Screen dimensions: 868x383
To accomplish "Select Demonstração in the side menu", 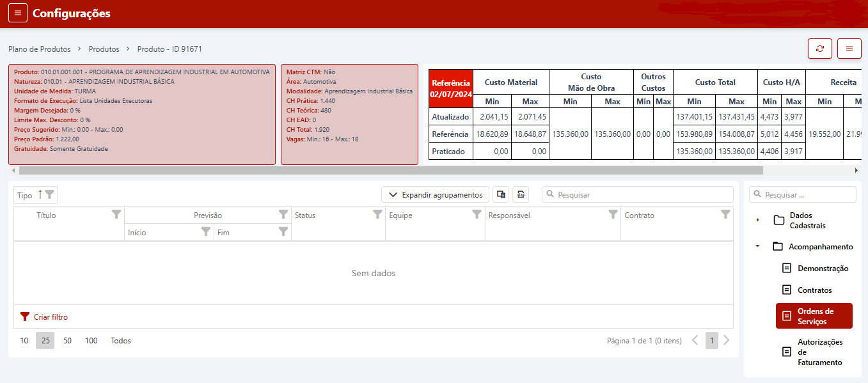I will point(823,268).
